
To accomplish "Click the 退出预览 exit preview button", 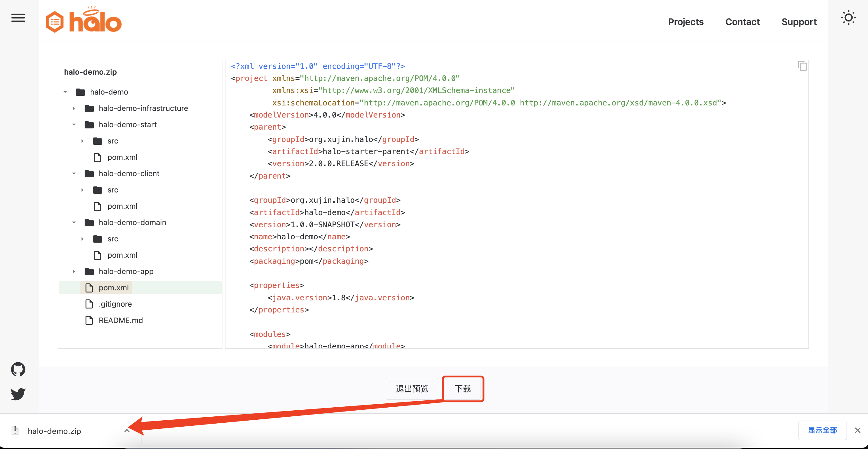I will pos(412,389).
